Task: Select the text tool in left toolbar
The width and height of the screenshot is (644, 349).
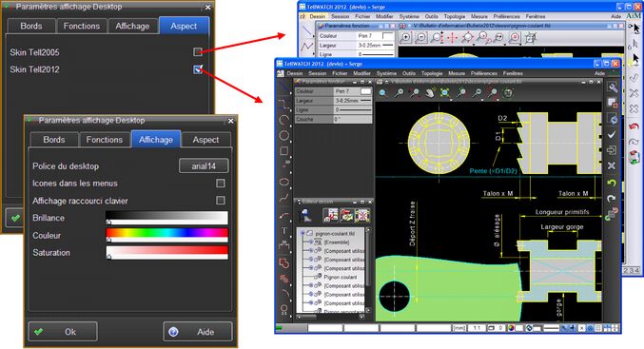Action: point(283,230)
